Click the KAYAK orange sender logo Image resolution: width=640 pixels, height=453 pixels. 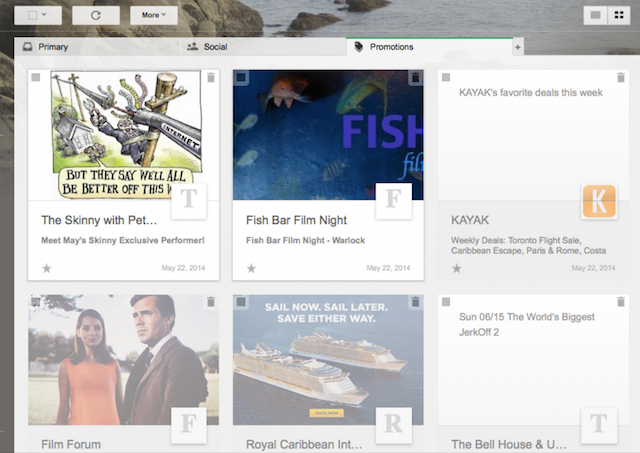(x=599, y=201)
